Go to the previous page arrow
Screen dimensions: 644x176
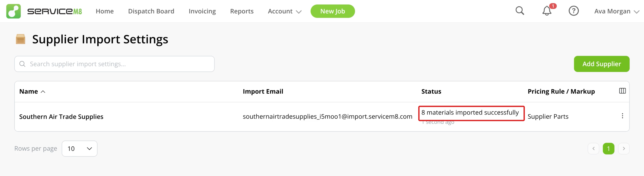(x=593, y=148)
